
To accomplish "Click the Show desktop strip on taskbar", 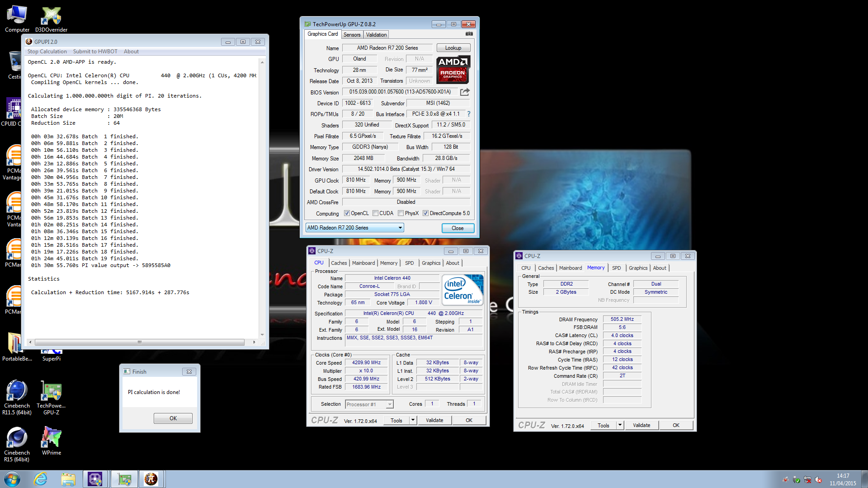I will pos(864,479).
